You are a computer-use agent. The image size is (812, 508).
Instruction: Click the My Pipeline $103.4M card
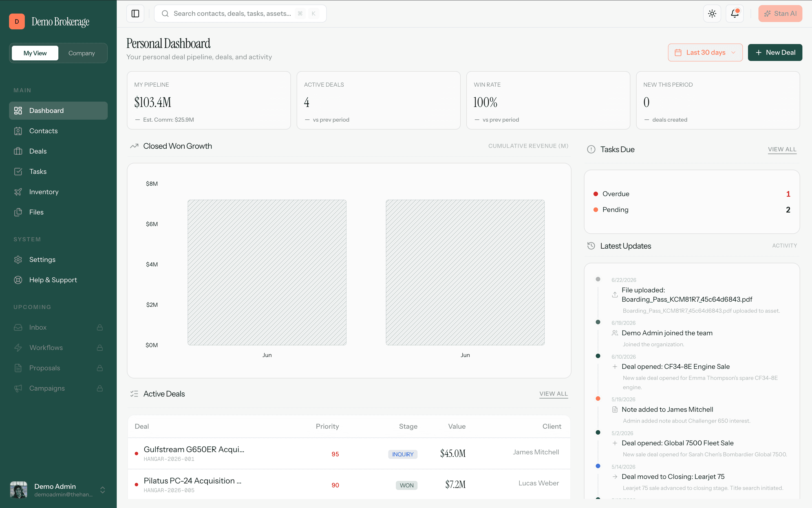click(x=209, y=100)
